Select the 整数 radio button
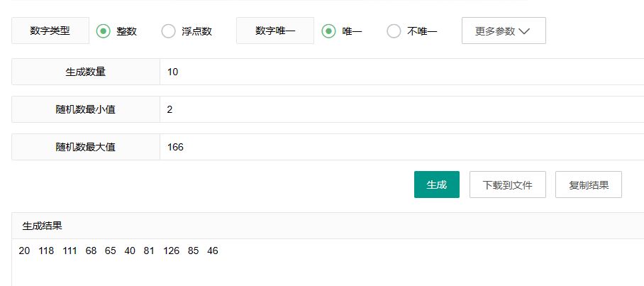The width and height of the screenshot is (644, 286). (x=104, y=31)
